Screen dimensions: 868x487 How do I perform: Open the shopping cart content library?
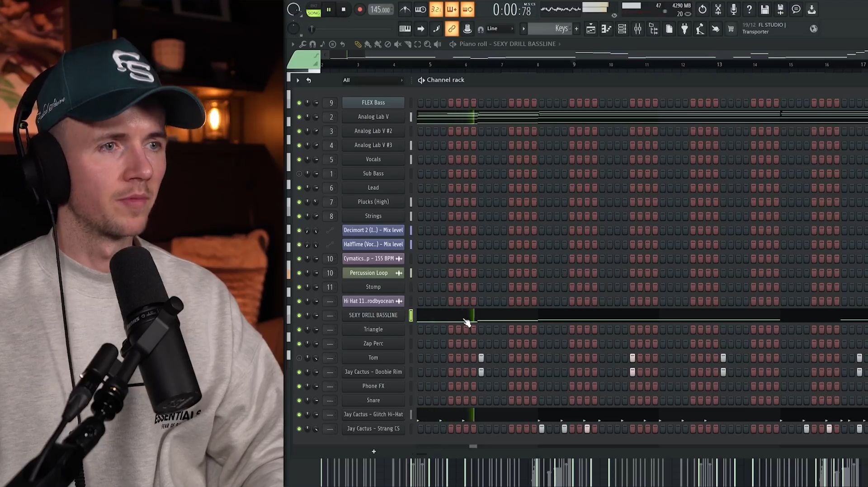pos(731,29)
